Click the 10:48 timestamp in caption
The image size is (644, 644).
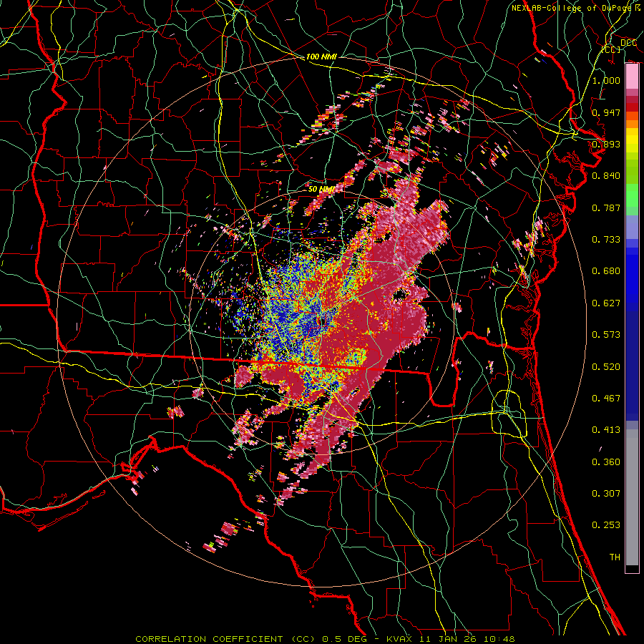coord(499,639)
